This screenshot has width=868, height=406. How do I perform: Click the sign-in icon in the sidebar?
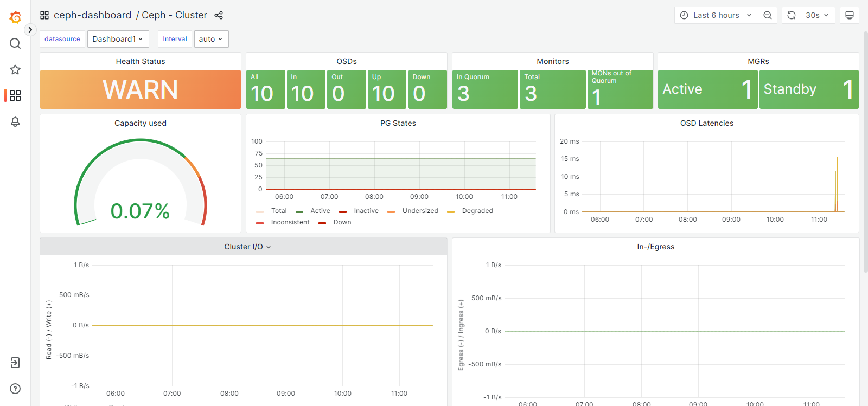(15, 363)
